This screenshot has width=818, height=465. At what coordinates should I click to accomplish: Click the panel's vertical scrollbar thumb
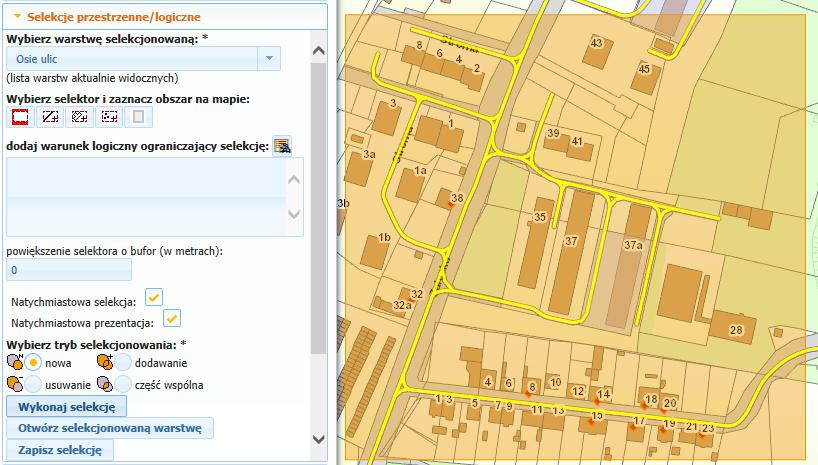click(x=318, y=209)
